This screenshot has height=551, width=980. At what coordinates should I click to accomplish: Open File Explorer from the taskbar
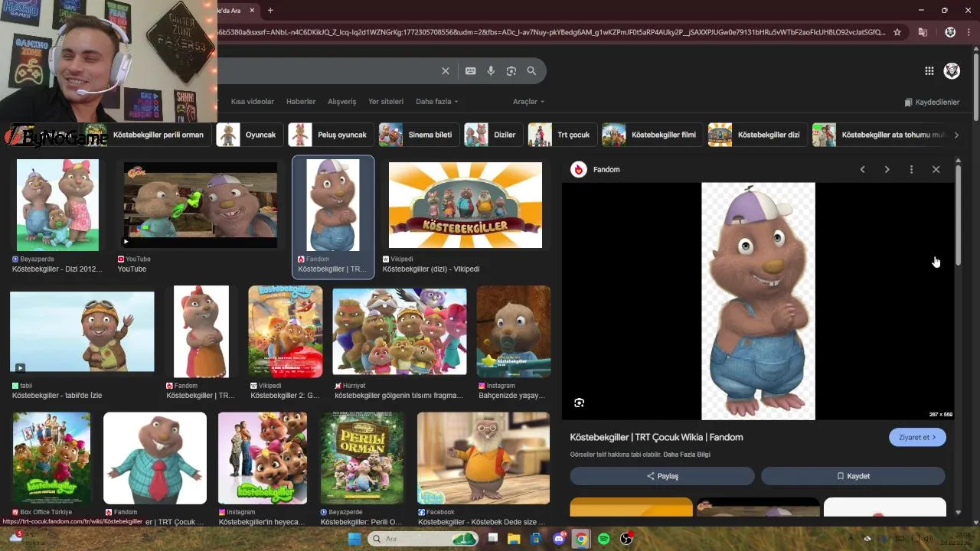click(514, 539)
